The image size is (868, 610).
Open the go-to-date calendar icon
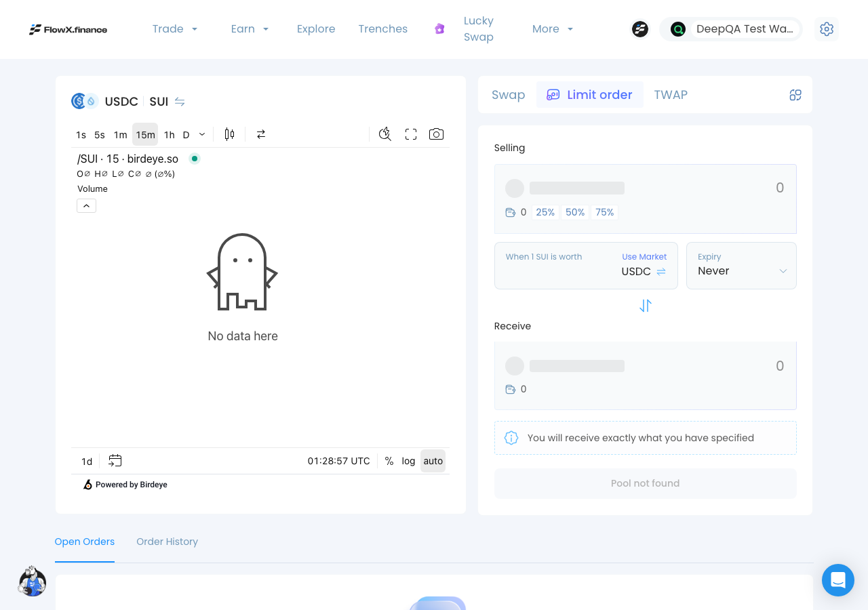coord(115,461)
